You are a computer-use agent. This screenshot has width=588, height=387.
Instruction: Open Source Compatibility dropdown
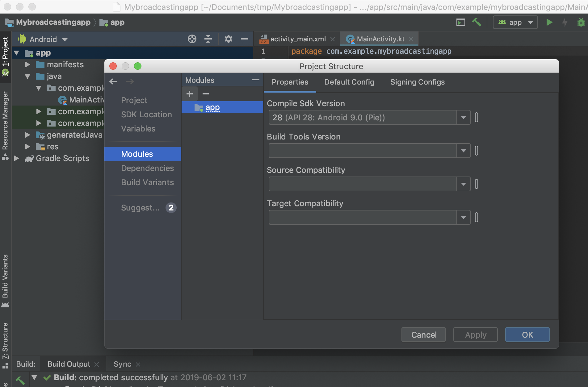click(x=463, y=184)
